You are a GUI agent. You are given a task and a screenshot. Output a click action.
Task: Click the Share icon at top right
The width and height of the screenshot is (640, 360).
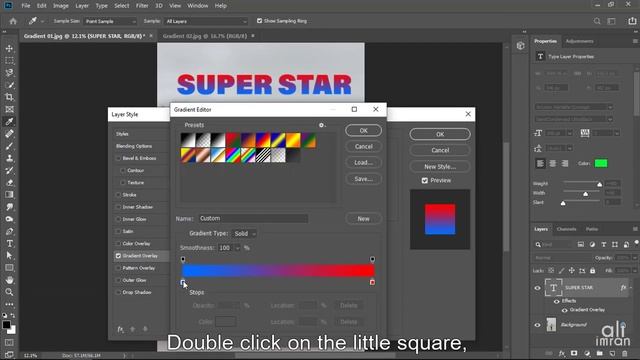632,21
